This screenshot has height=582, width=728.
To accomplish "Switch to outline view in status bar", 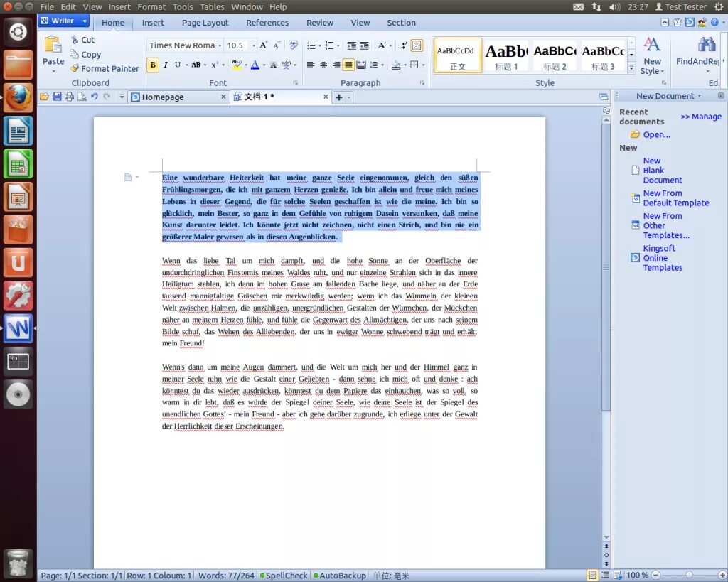I will pyautogui.click(x=605, y=576).
